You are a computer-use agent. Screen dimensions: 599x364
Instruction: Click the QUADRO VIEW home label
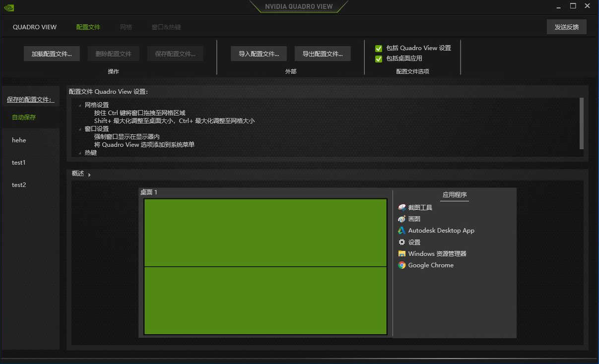[x=34, y=27]
